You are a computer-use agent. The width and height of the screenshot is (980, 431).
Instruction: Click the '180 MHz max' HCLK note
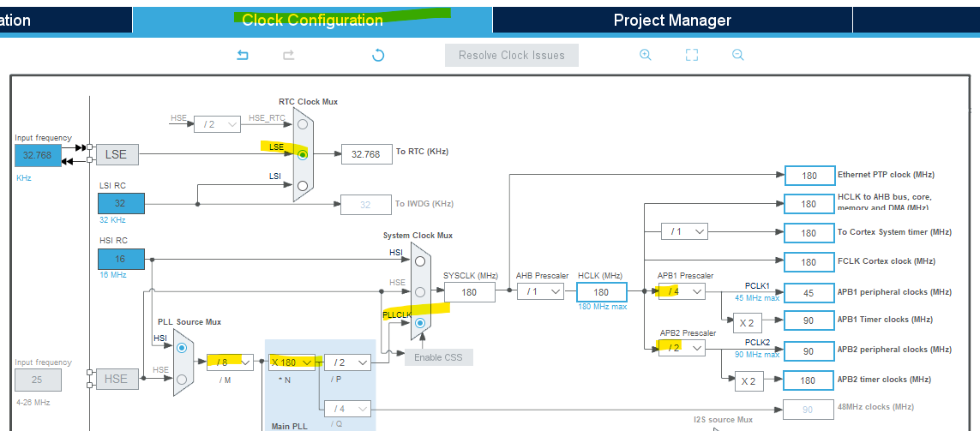pos(602,307)
